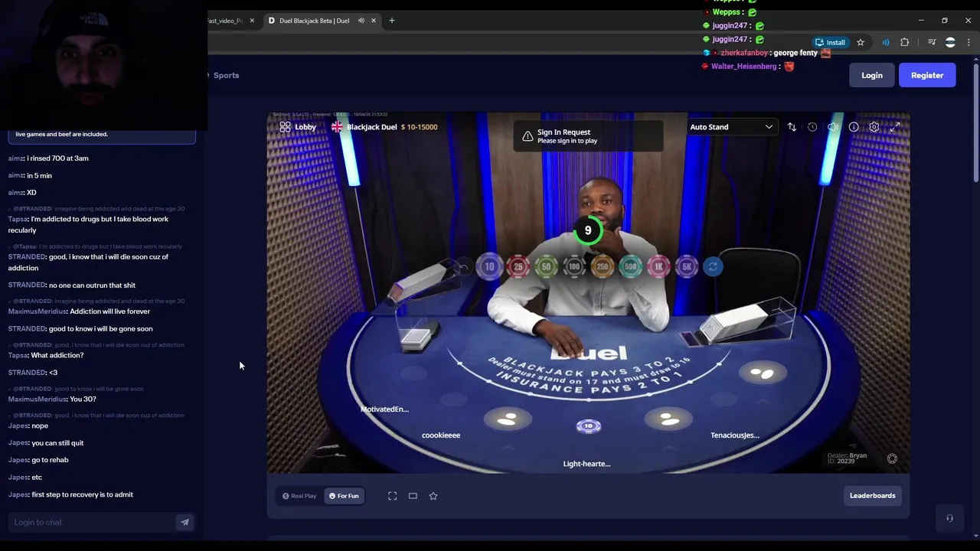Select the pink 1K betting chip
980x551 pixels.
(x=658, y=266)
